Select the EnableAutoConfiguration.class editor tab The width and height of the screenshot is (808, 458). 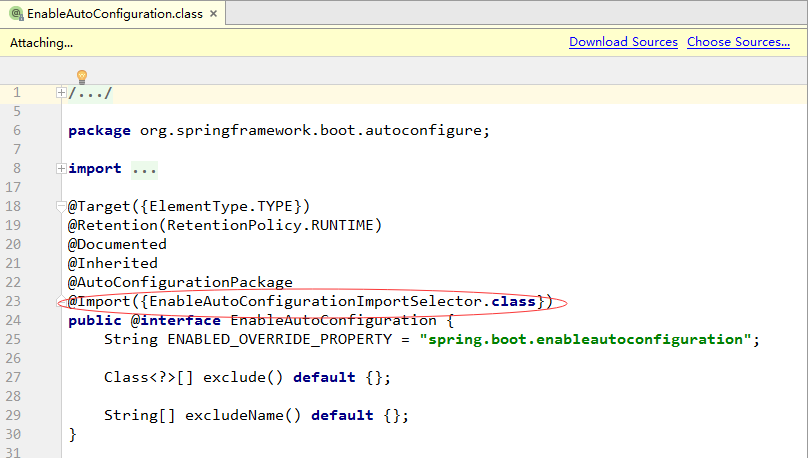[x=113, y=14]
